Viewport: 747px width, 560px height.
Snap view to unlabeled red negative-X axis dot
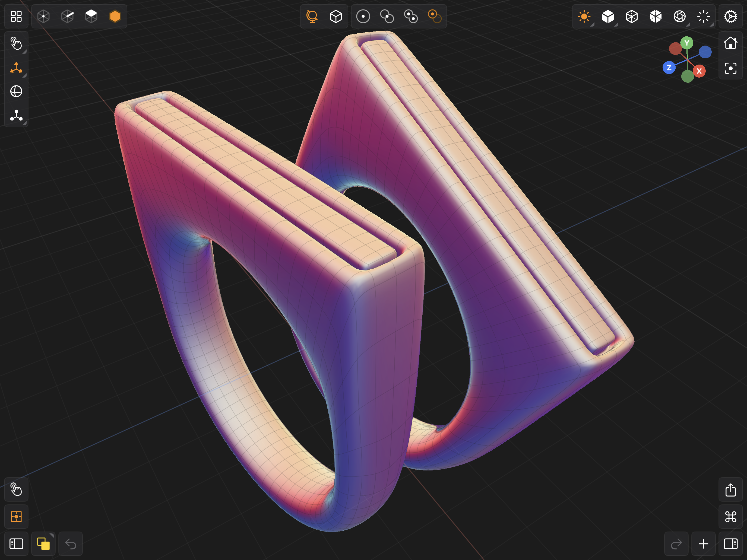[675, 49]
